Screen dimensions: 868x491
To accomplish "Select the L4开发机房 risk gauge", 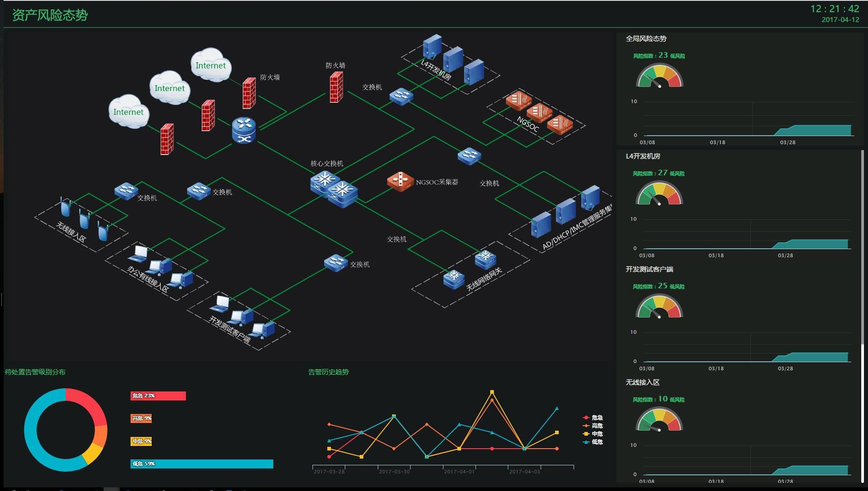I will [x=659, y=193].
